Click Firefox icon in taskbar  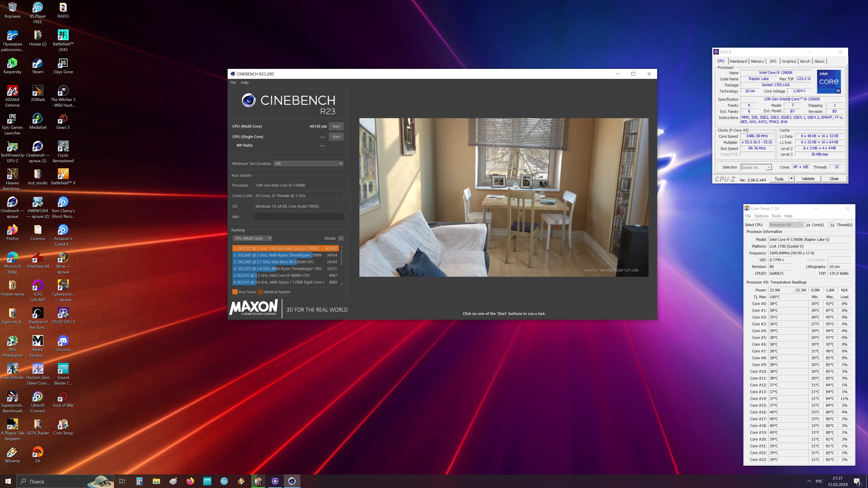190,481
